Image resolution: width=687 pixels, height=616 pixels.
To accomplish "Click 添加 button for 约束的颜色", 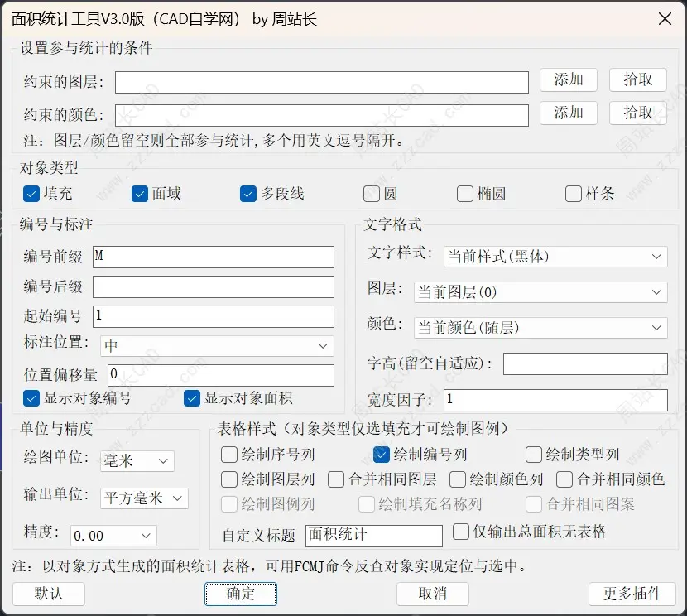I will (569, 113).
